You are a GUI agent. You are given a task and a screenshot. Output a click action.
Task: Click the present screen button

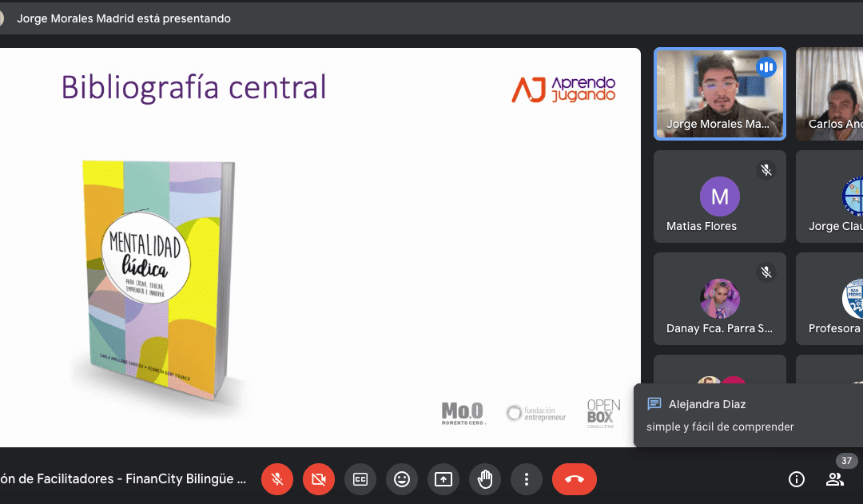(443, 479)
